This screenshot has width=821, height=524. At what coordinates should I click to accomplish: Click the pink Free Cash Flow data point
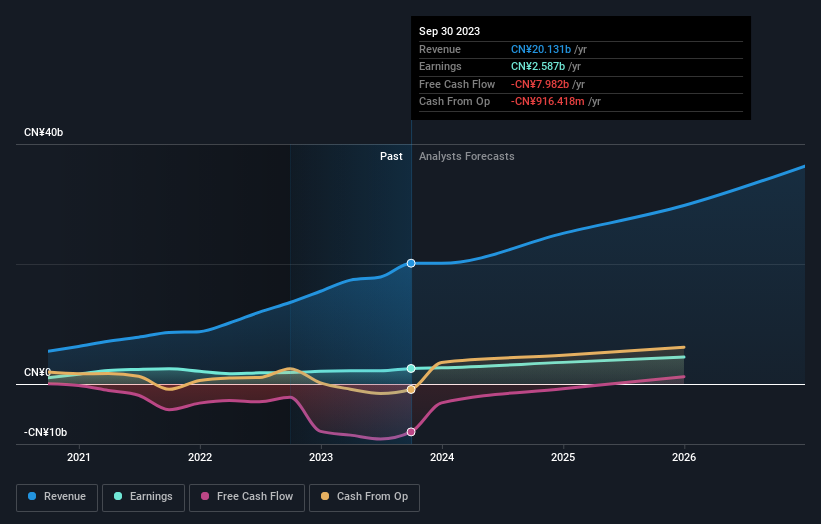click(x=411, y=432)
